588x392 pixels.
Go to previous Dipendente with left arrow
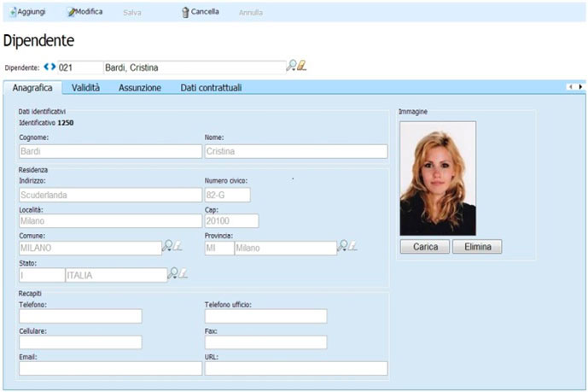coord(46,67)
